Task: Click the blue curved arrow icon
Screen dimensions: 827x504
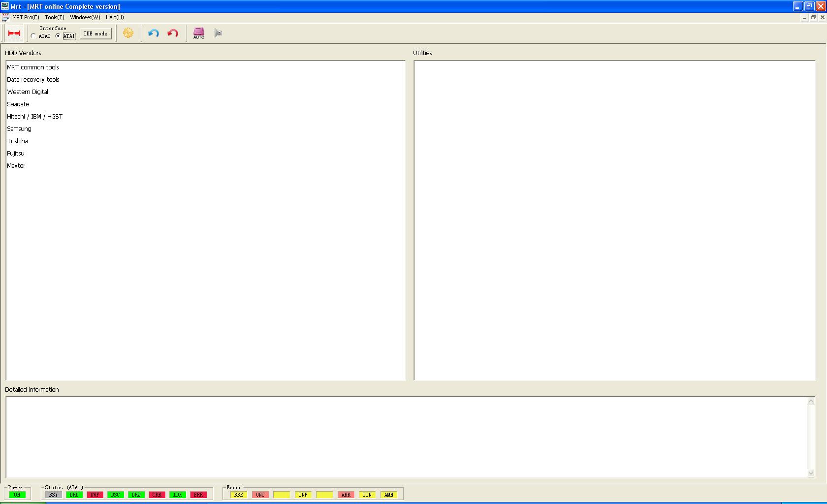Action: pos(154,33)
